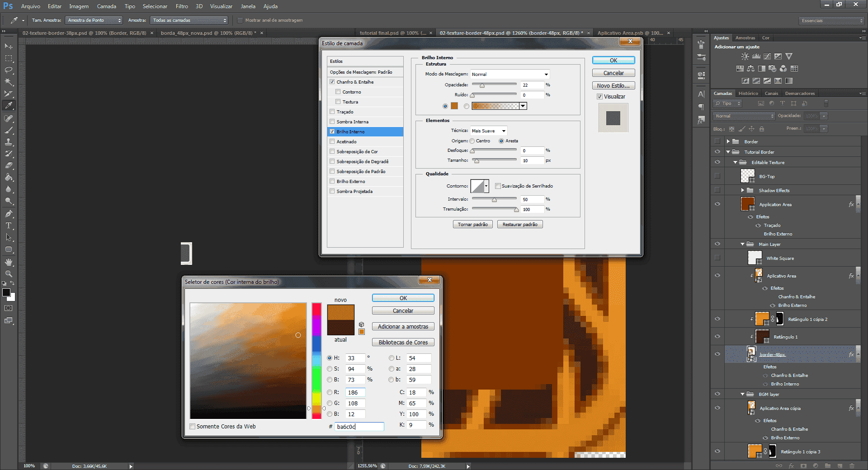Click the Restaurar padrão button
Screen dimensions: 868x470
click(520, 225)
